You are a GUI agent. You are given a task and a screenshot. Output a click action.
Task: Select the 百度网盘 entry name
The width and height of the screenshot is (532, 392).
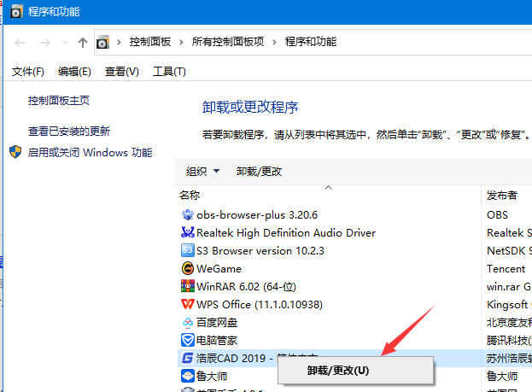(217, 323)
